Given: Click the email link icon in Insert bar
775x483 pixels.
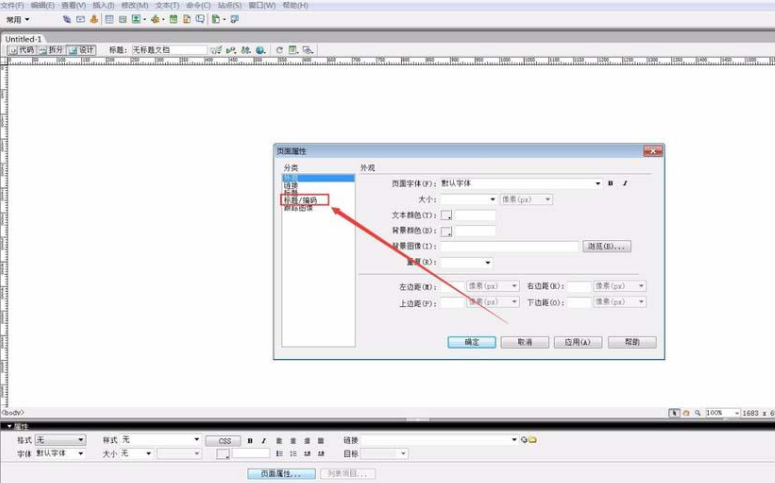Looking at the screenshot, I should point(80,19).
